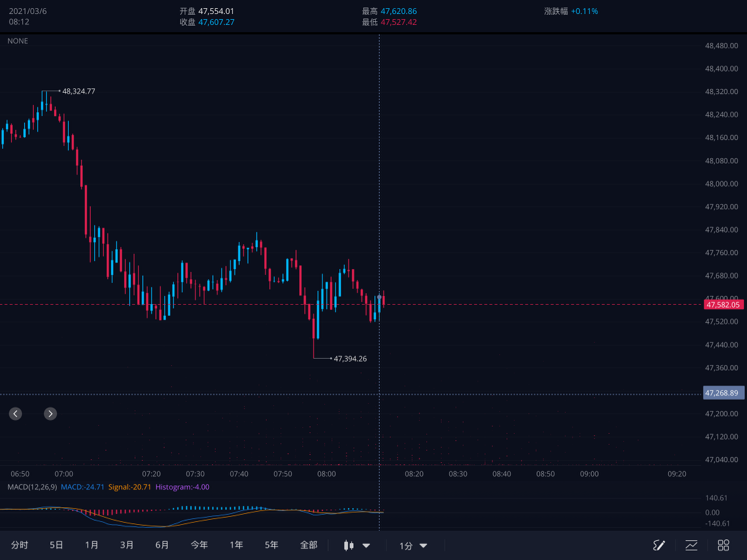Screen dimensions: 747x560
Task: Select the 6月 time range
Action: tap(162, 545)
